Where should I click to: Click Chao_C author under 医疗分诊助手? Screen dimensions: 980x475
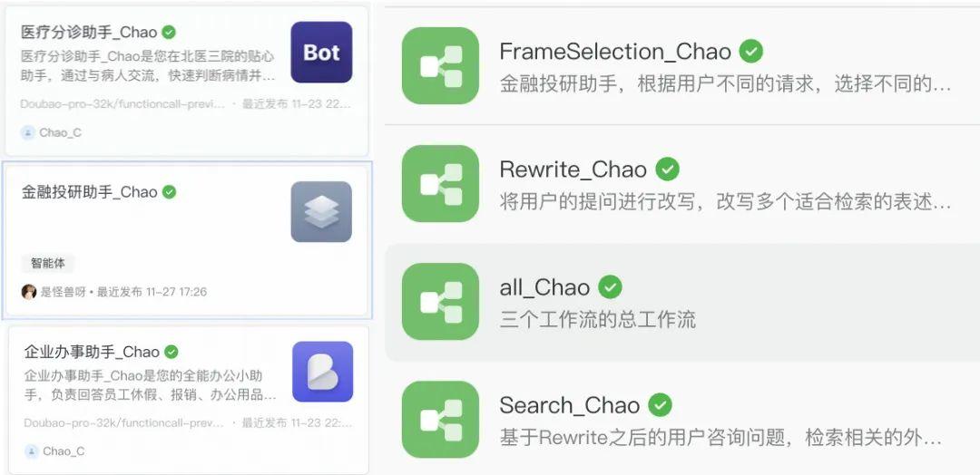(51, 132)
